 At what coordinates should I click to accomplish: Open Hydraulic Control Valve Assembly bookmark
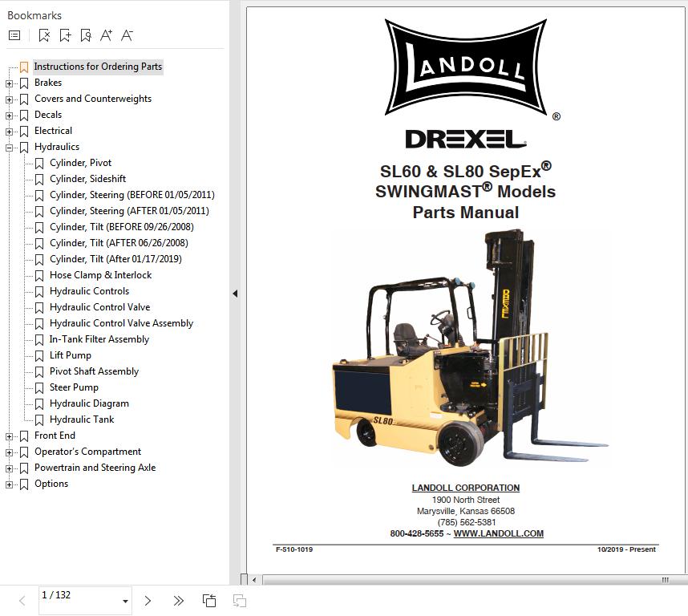[122, 323]
